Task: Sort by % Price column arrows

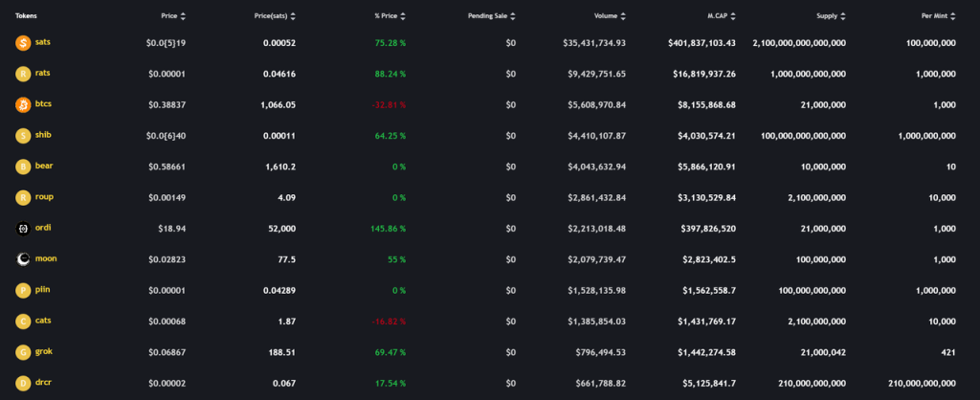Action: [403, 16]
